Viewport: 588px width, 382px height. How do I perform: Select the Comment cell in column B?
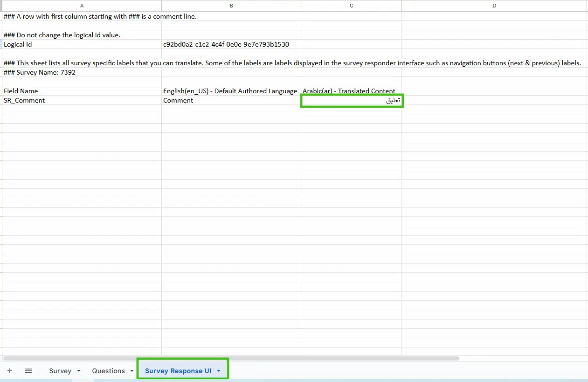pos(231,100)
